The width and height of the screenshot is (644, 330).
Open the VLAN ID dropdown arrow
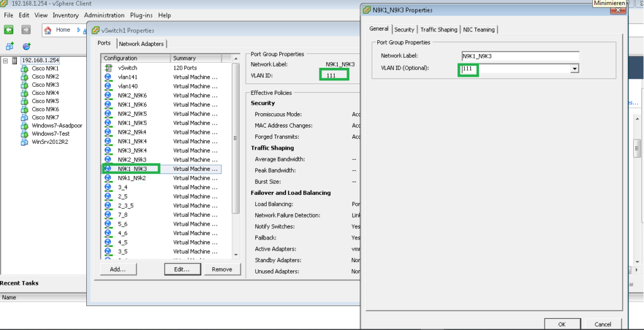[x=575, y=69]
